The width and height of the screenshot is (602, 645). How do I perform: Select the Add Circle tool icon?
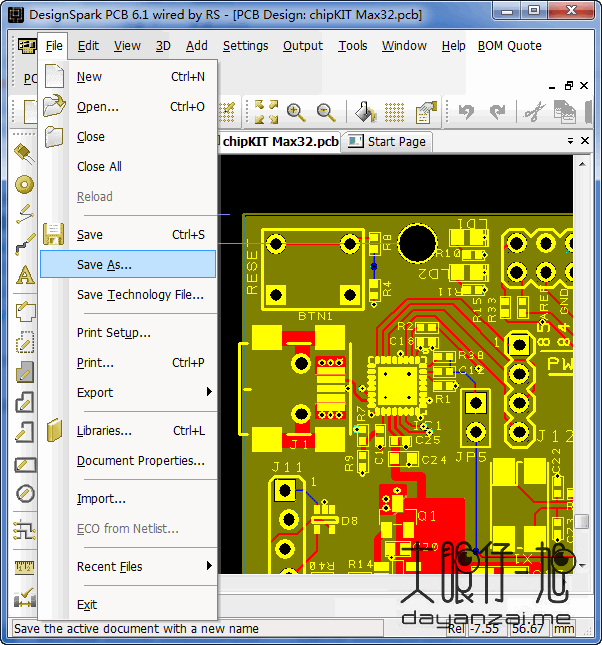[x=25, y=494]
